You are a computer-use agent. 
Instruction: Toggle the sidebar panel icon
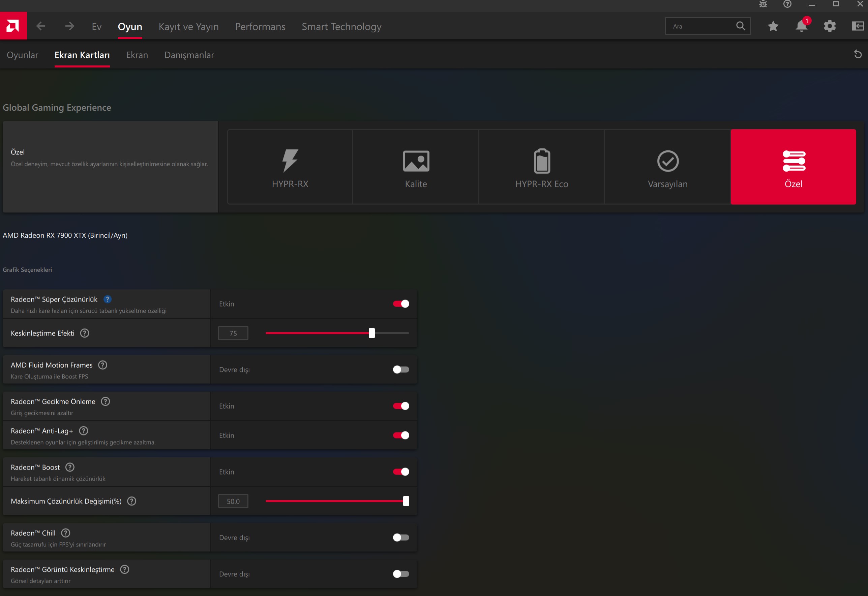pyautogui.click(x=858, y=26)
